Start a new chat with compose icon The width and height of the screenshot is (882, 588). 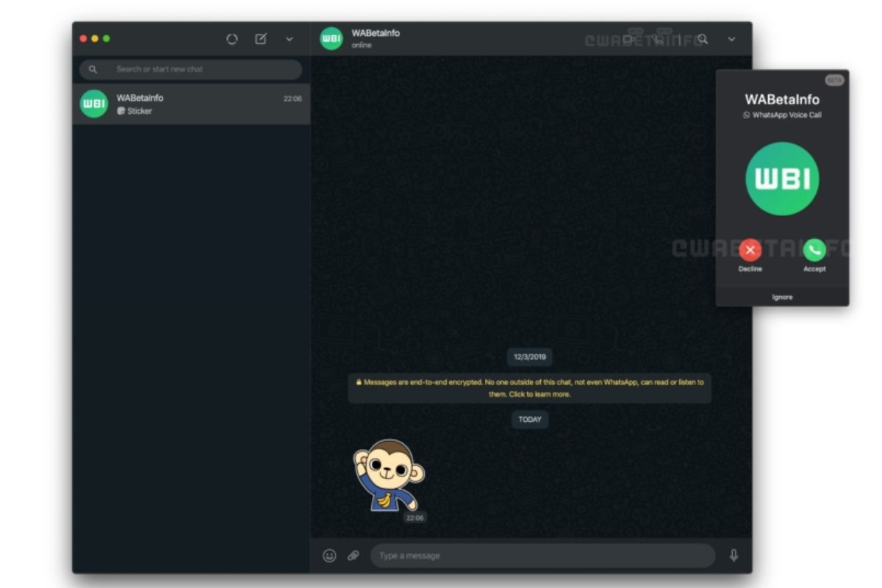(261, 39)
